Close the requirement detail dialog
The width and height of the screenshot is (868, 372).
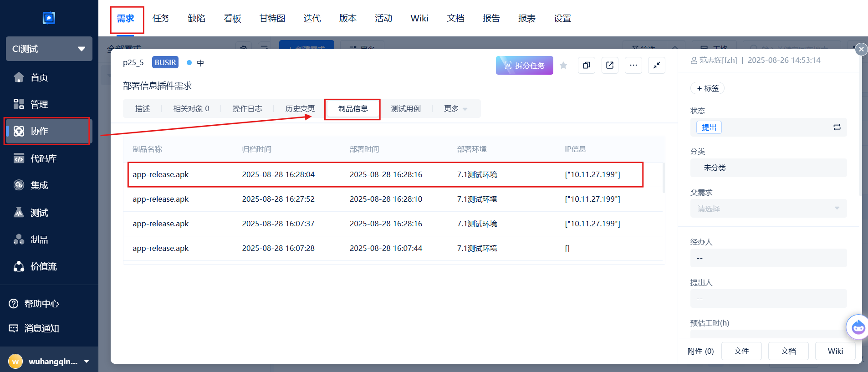860,49
